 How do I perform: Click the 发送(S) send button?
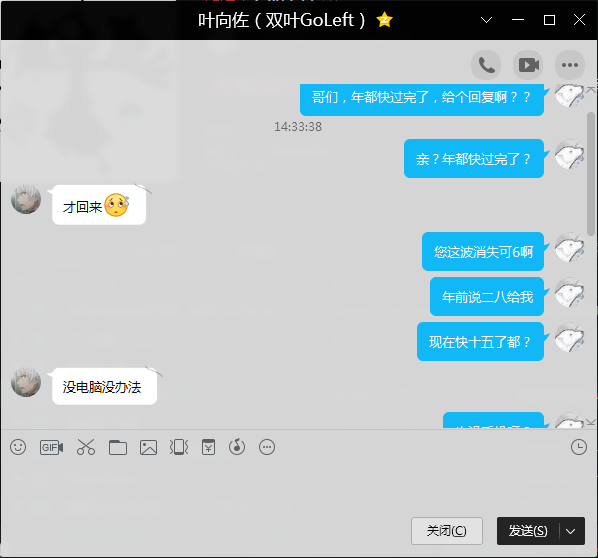pyautogui.click(x=528, y=531)
